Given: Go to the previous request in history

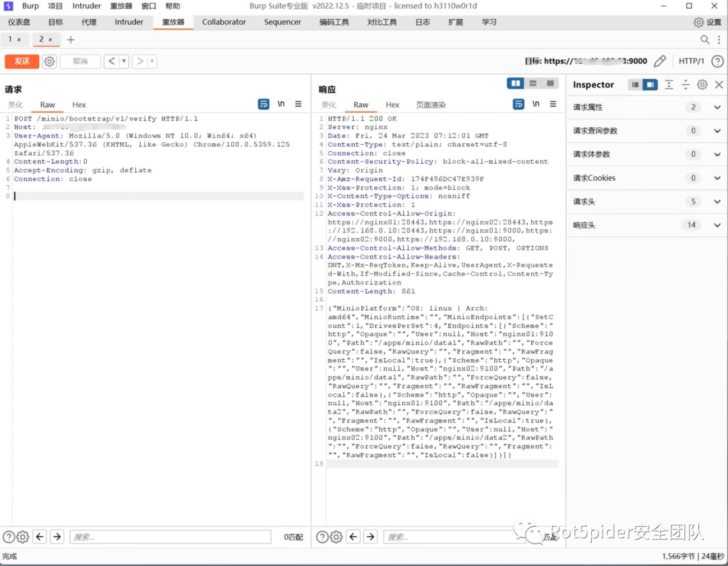Looking at the screenshot, I should tap(111, 61).
